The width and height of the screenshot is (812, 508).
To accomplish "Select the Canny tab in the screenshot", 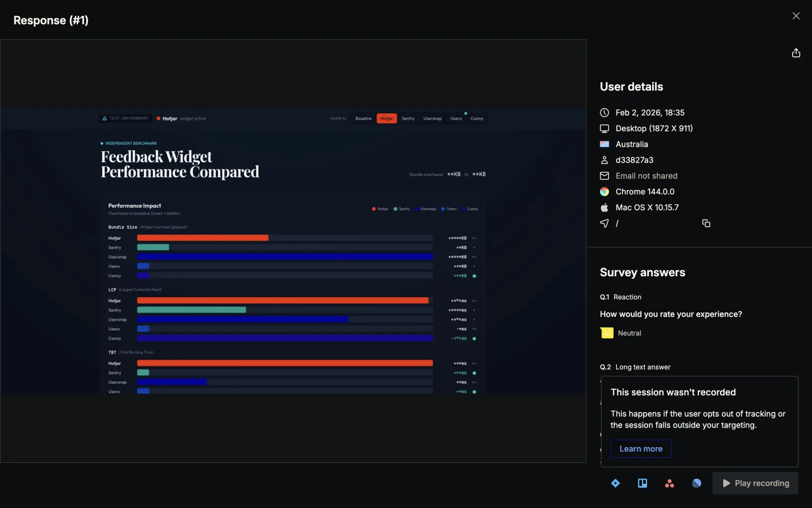I will pos(477,118).
